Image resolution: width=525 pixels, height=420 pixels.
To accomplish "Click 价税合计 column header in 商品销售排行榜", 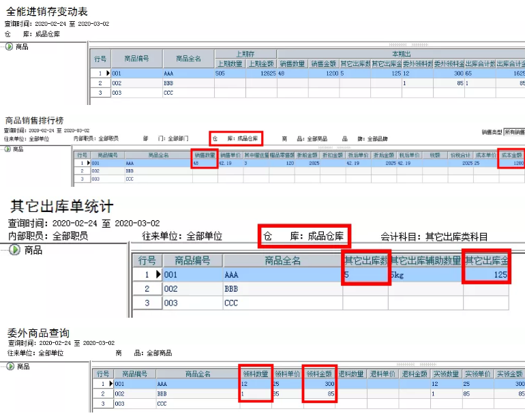I will click(460, 155).
